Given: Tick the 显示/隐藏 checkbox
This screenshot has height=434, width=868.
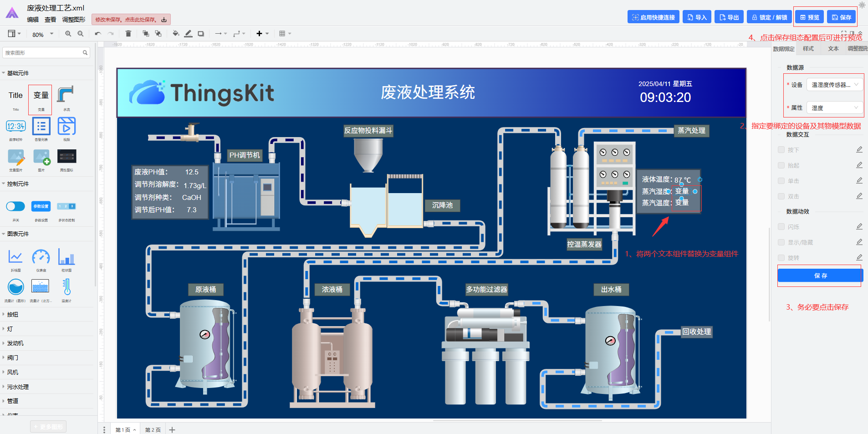Looking at the screenshot, I should click(x=781, y=242).
